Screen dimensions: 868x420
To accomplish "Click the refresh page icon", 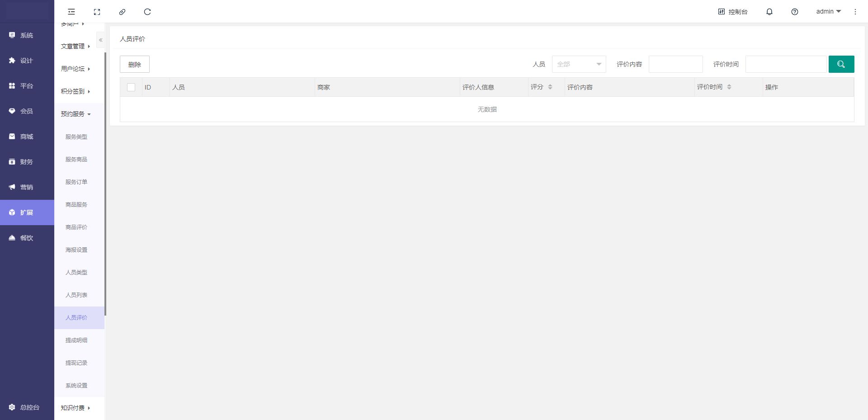I will click(x=147, y=12).
